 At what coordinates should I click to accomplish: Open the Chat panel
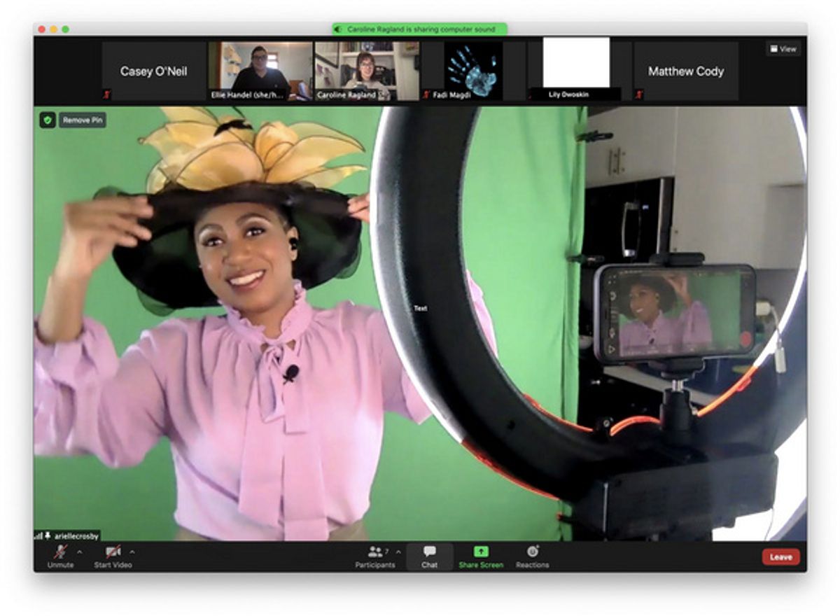click(429, 553)
